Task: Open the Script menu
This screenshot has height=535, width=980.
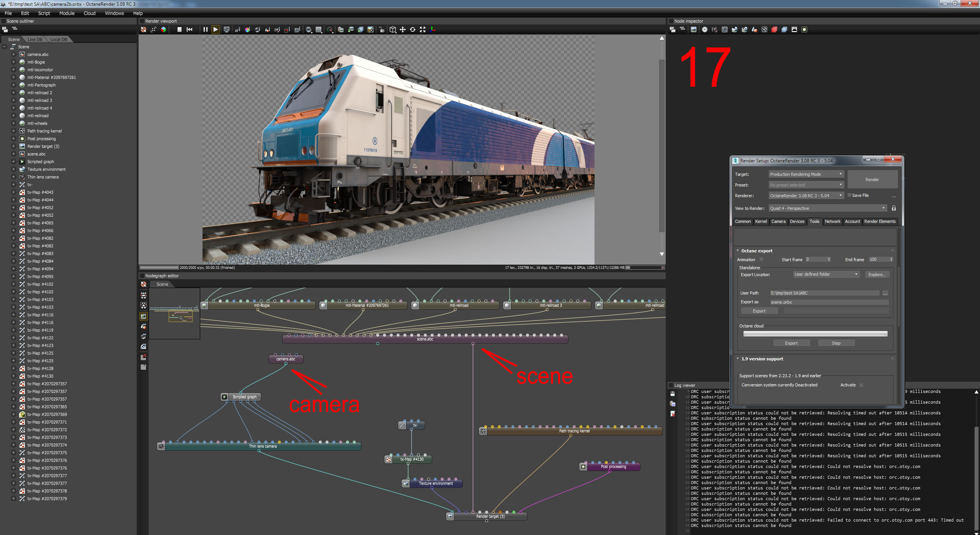Action: pos(44,13)
